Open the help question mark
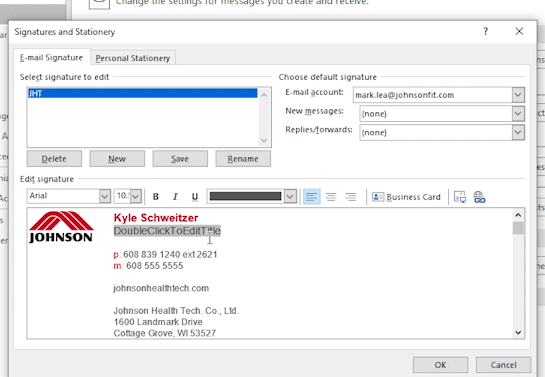545x377 pixels. [x=485, y=32]
